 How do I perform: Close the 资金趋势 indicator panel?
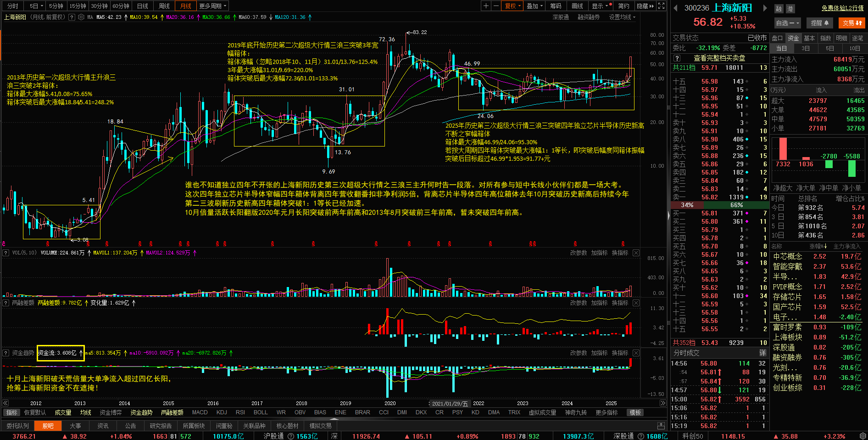pyautogui.click(x=636, y=353)
